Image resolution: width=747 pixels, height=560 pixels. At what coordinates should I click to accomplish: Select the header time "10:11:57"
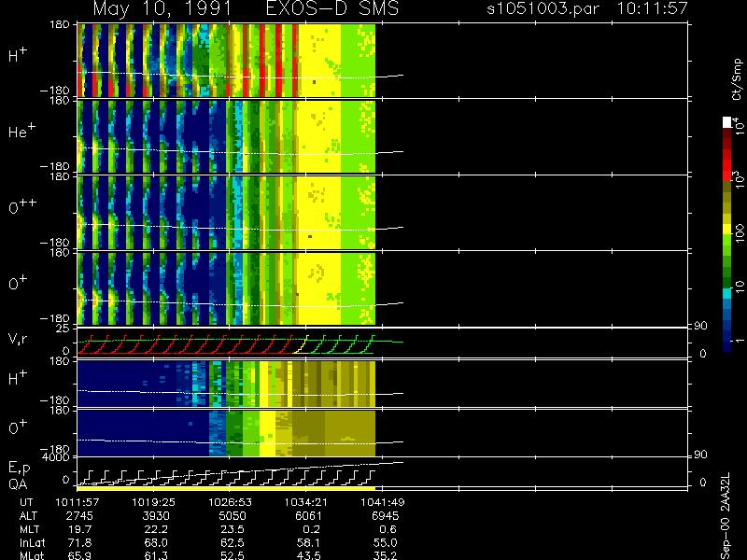[x=653, y=8]
